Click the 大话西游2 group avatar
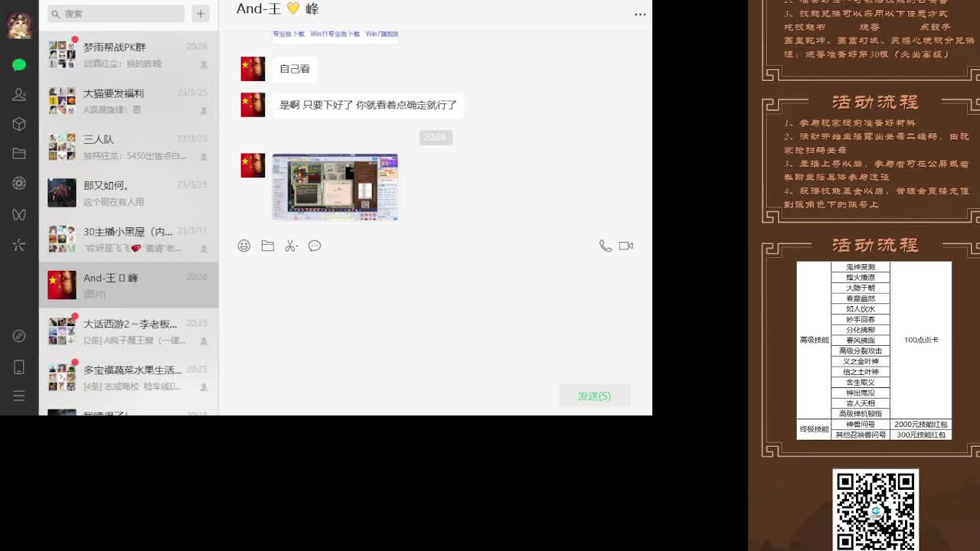Image resolution: width=980 pixels, height=551 pixels. coord(62,331)
